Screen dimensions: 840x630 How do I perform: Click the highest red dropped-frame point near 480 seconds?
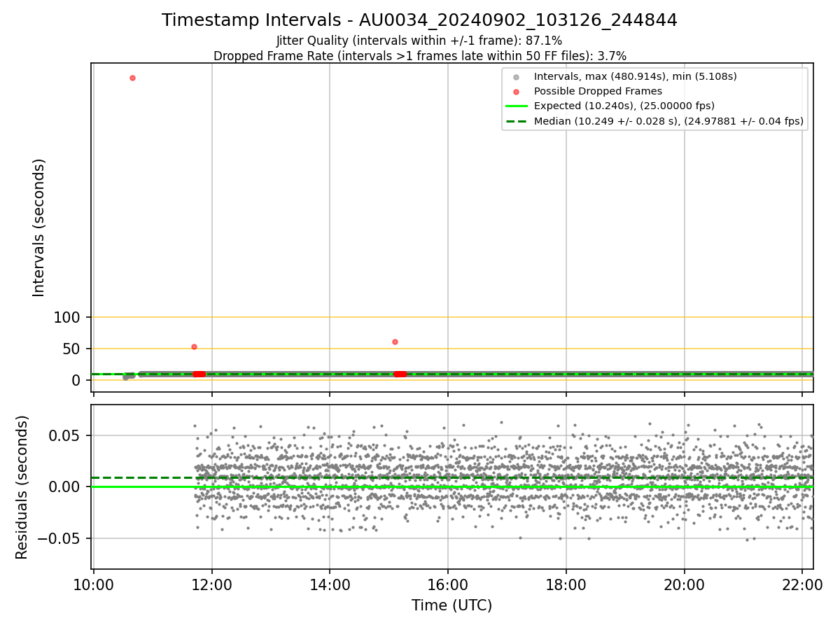(132, 78)
